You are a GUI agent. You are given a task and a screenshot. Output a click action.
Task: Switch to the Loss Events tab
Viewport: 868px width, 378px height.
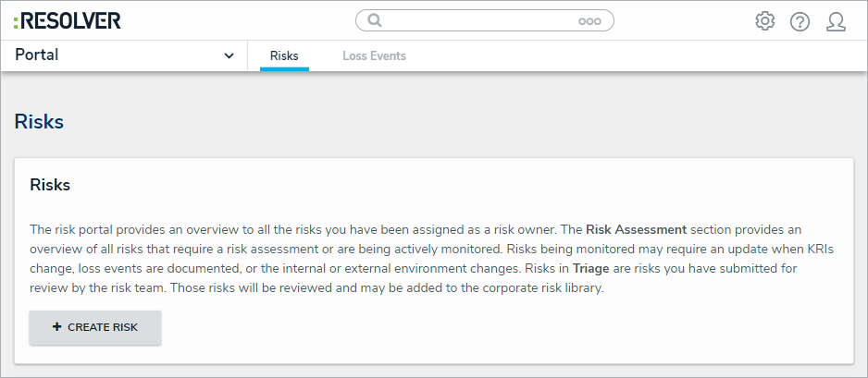pos(374,56)
